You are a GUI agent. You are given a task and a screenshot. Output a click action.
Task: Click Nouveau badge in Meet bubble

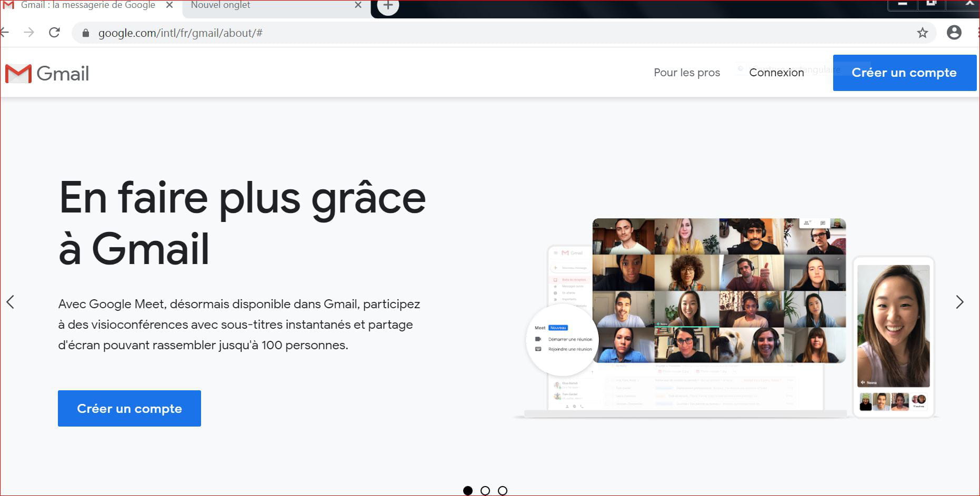point(558,328)
